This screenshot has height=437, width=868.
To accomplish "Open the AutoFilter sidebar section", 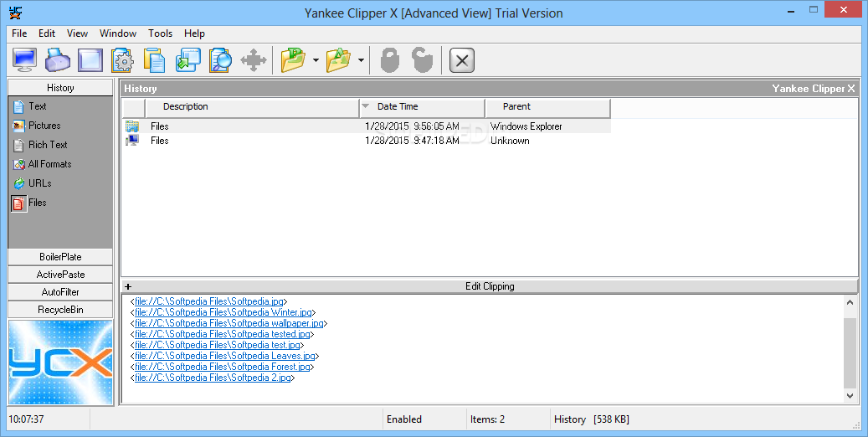I will click(60, 292).
